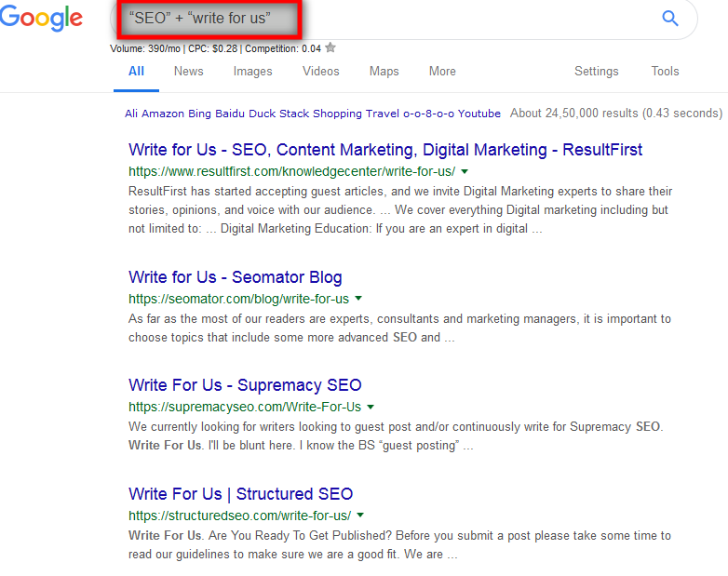Click the blue search magnifier icon
The image size is (728, 576).
(x=670, y=19)
